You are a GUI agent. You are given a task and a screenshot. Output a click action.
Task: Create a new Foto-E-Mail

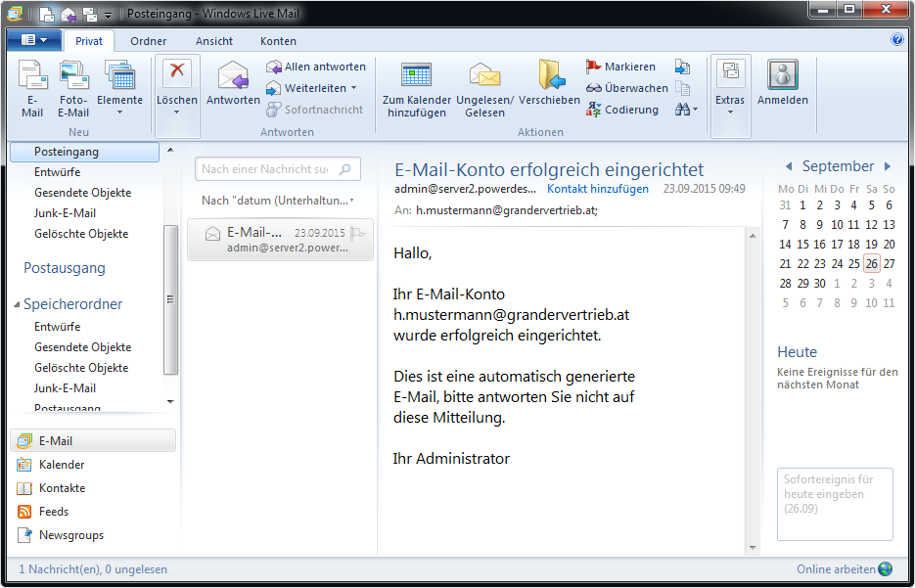point(73,76)
